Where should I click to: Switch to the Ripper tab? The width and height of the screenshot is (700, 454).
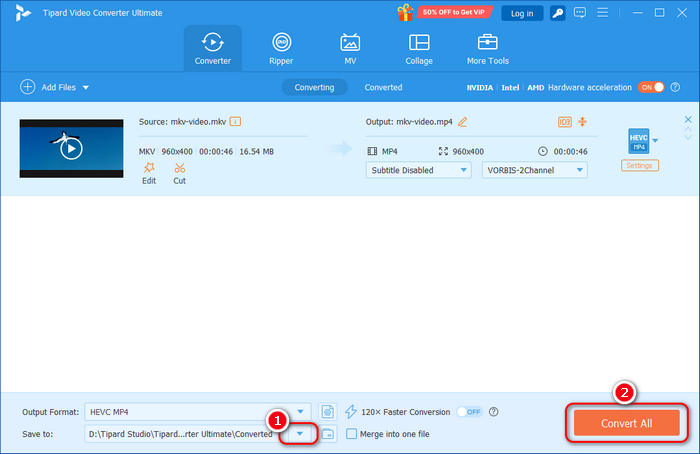[x=282, y=48]
